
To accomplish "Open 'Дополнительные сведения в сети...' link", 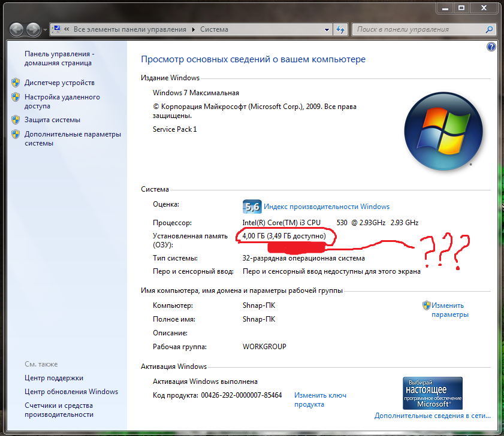I will point(433,416).
